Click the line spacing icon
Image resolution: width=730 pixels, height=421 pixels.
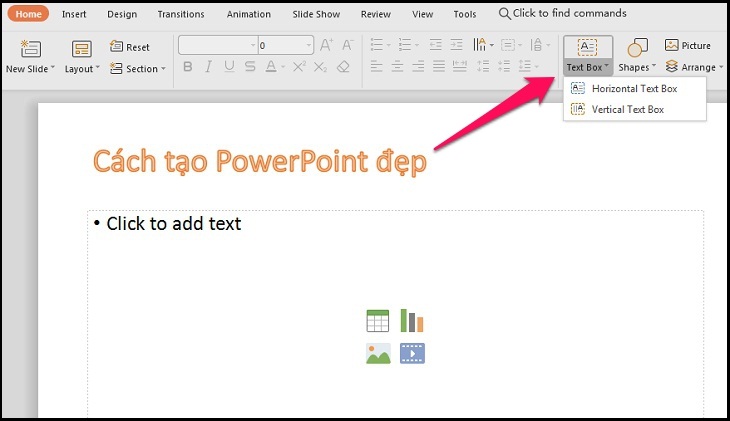click(x=525, y=67)
